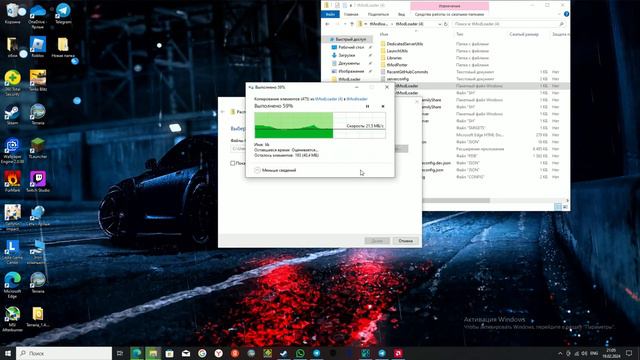Expand the Explorer ribbon chevron
Image resolution: width=640 pixels, height=360 pixels.
(559, 14)
